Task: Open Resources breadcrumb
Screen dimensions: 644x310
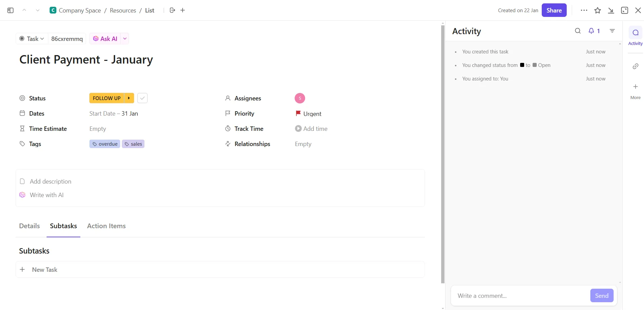Action: click(123, 10)
